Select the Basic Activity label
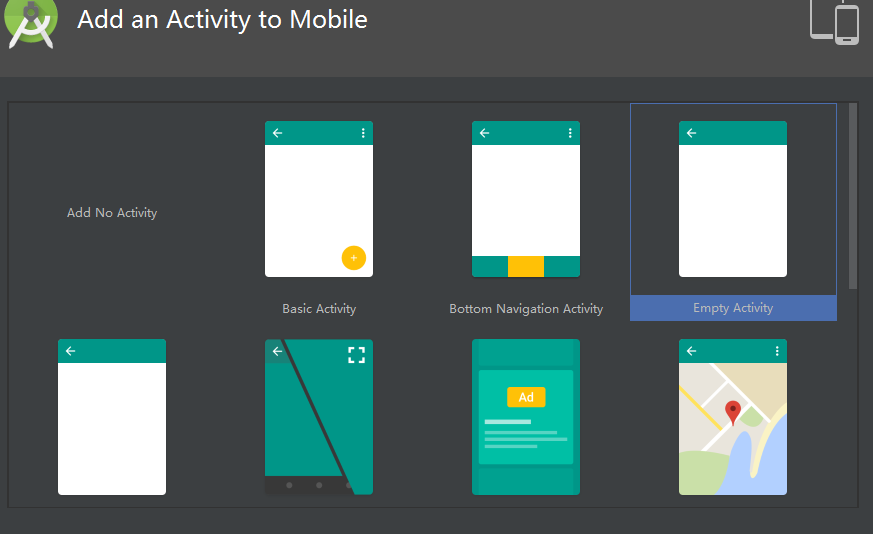Screen dimensions: 873x534 tap(319, 308)
